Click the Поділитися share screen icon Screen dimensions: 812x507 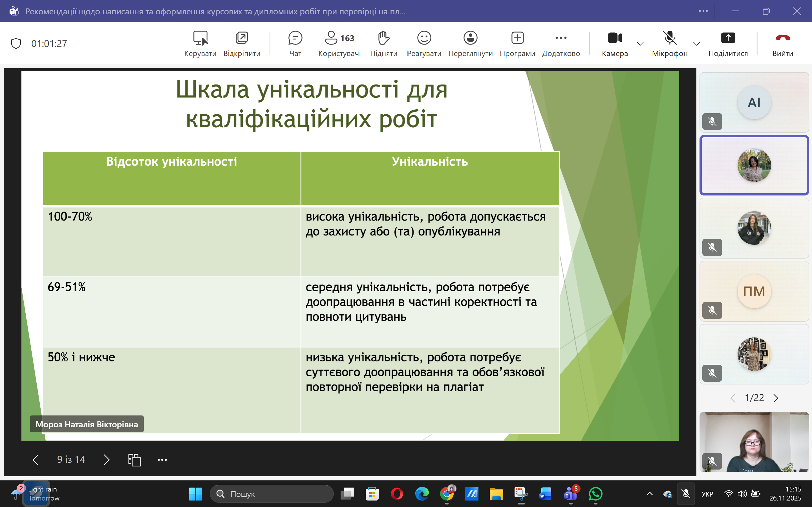coord(728,38)
